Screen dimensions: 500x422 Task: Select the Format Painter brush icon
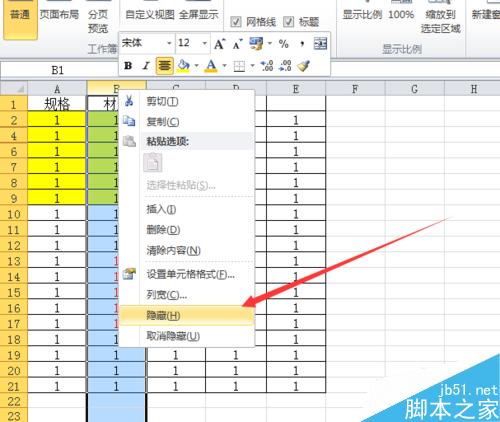click(304, 66)
